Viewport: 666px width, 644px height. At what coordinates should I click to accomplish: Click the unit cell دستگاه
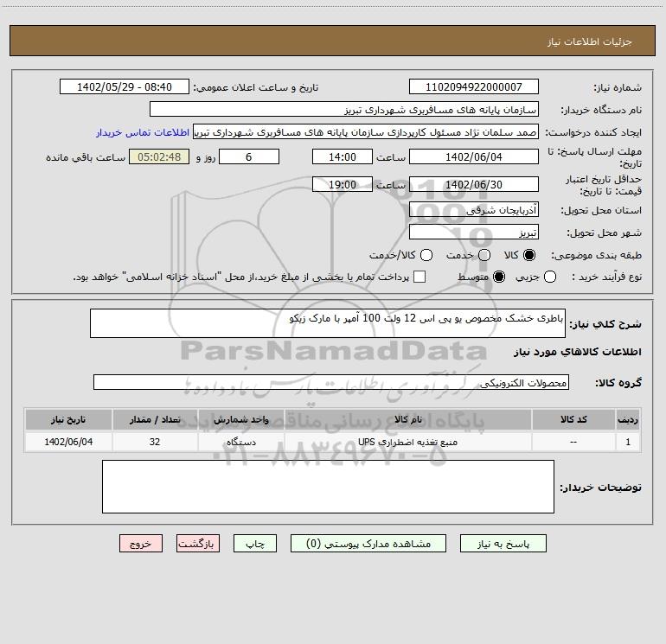pos(240,442)
